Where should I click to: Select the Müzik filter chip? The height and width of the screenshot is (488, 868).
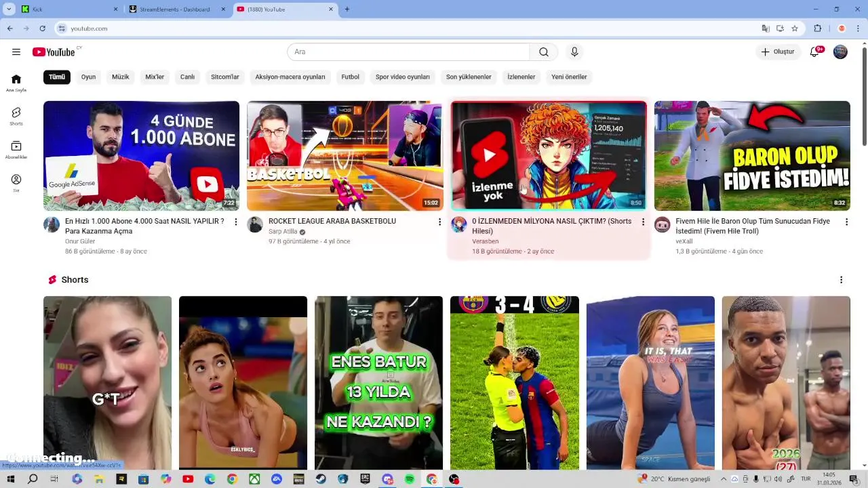tap(121, 77)
